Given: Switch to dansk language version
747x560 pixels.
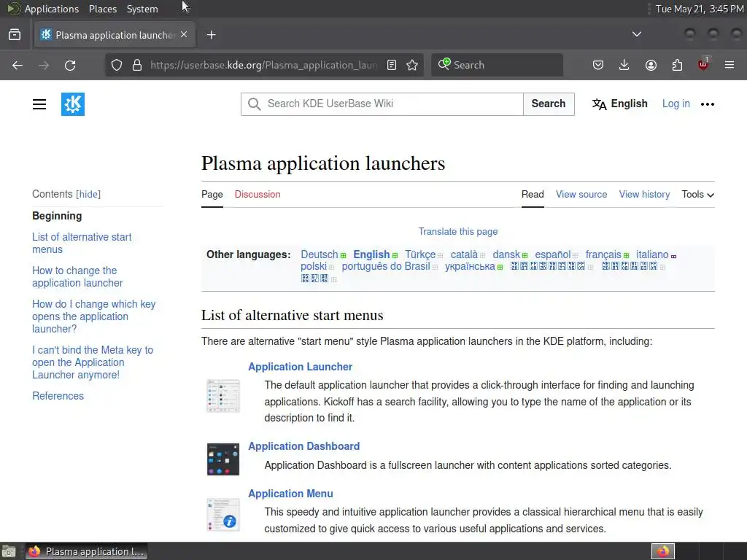Looking at the screenshot, I should tap(506, 254).
